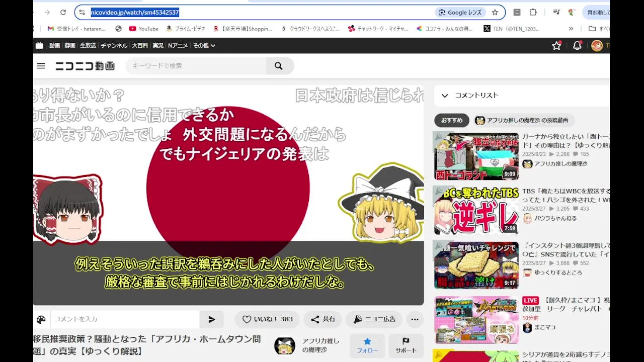Image resolution: width=644 pixels, height=362 pixels.
Task: Open the browser extensions puzzle icon
Action: (533, 12)
